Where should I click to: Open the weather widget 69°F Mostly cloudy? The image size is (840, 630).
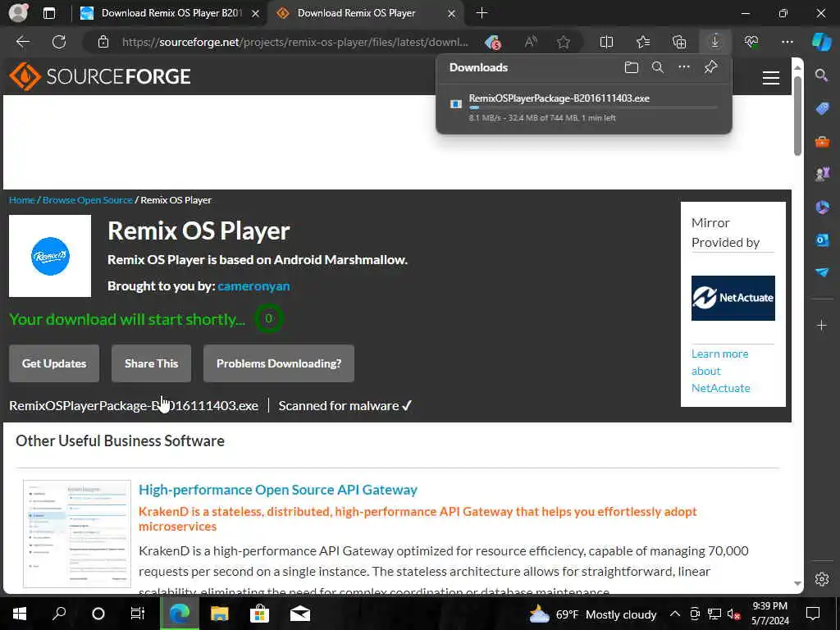point(593,614)
